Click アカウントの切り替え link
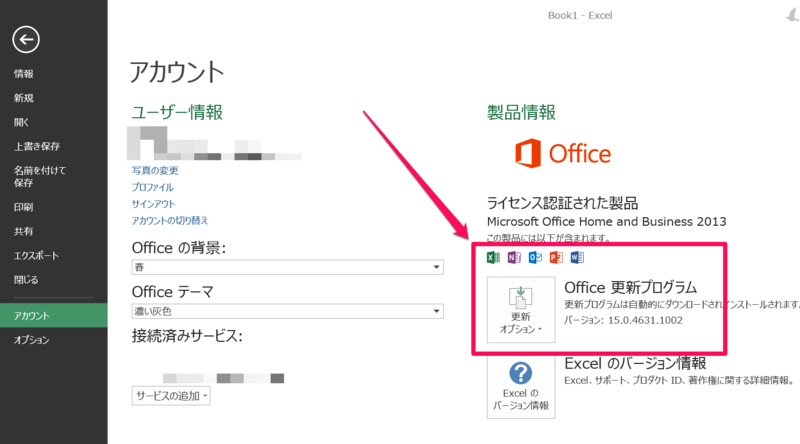This screenshot has height=444, width=800. click(170, 220)
